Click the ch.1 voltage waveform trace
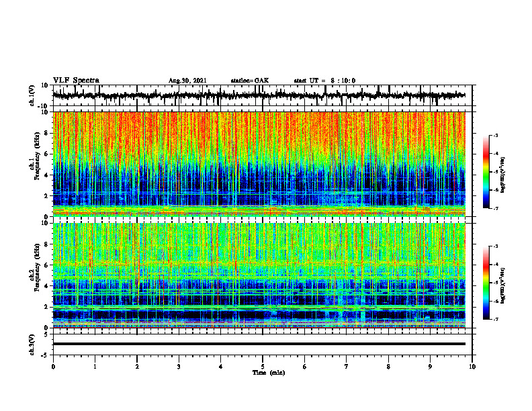532x411 pixels. tap(259, 95)
